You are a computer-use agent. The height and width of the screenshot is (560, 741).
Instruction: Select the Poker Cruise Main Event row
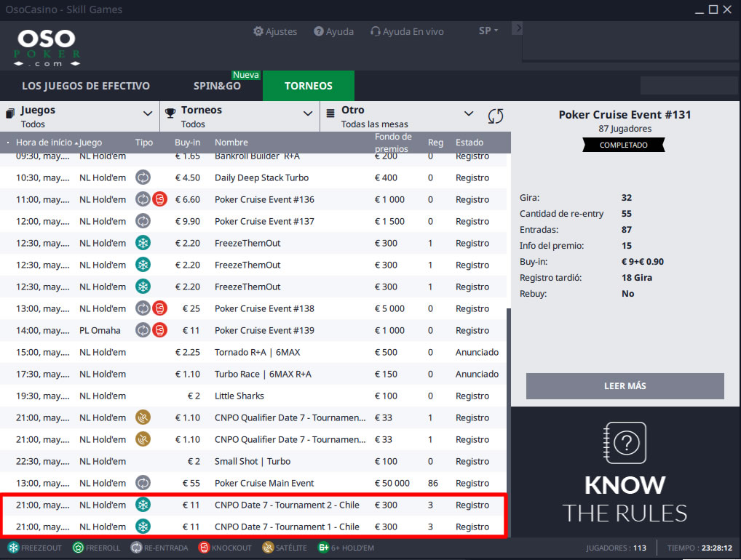point(264,483)
